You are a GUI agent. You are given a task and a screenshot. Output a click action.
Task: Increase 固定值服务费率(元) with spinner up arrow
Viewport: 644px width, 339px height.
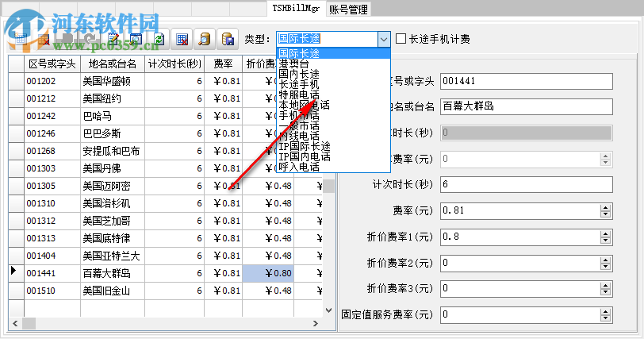tap(605, 312)
